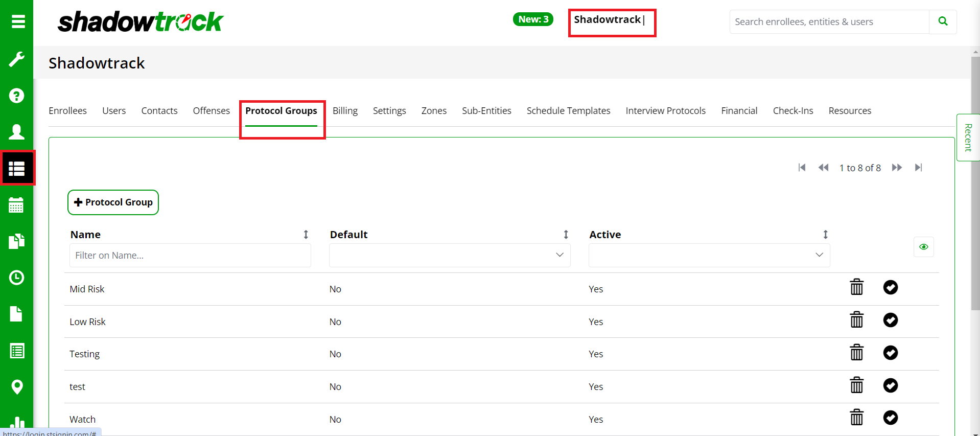Screen dimensions: 980x436
Task: Add a new Protocol Group
Action: point(113,202)
